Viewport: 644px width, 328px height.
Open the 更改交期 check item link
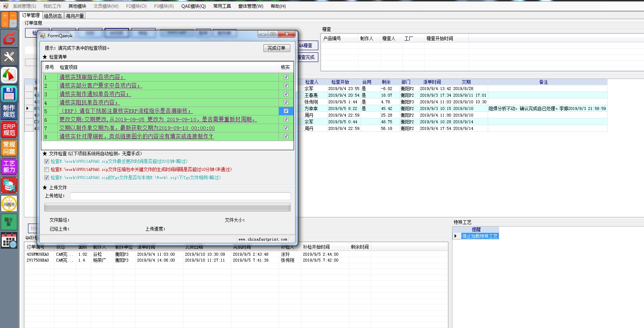coord(158,120)
